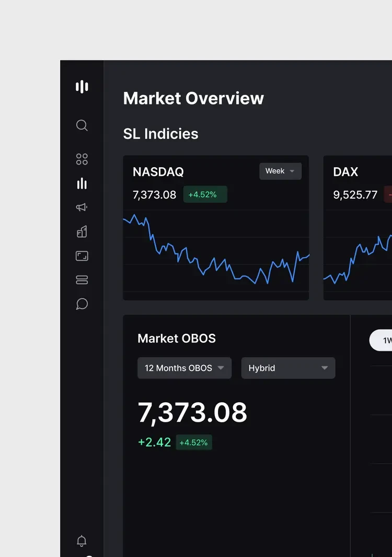Click the NASDAQ line chart
This screenshot has height=557, width=392.
pos(216,250)
